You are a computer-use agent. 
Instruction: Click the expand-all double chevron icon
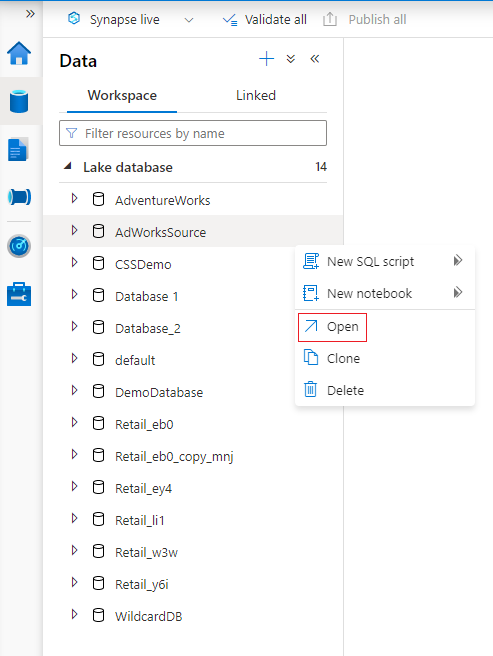(291, 59)
